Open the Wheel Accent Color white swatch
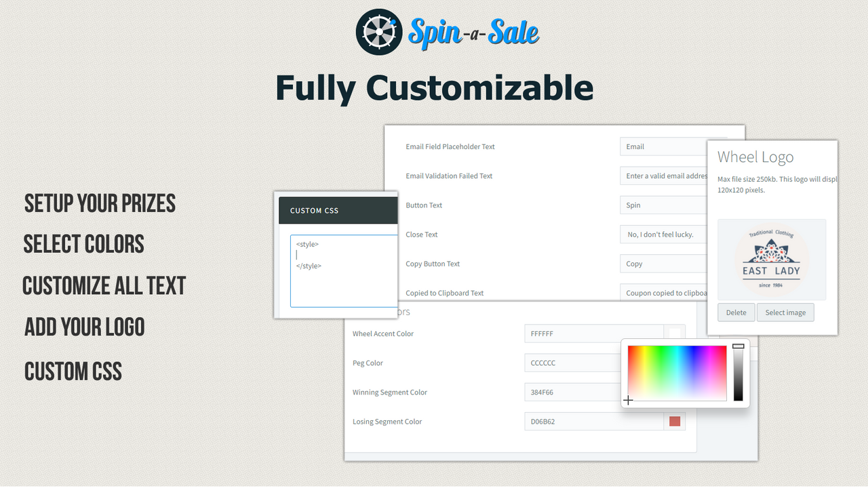 click(675, 333)
